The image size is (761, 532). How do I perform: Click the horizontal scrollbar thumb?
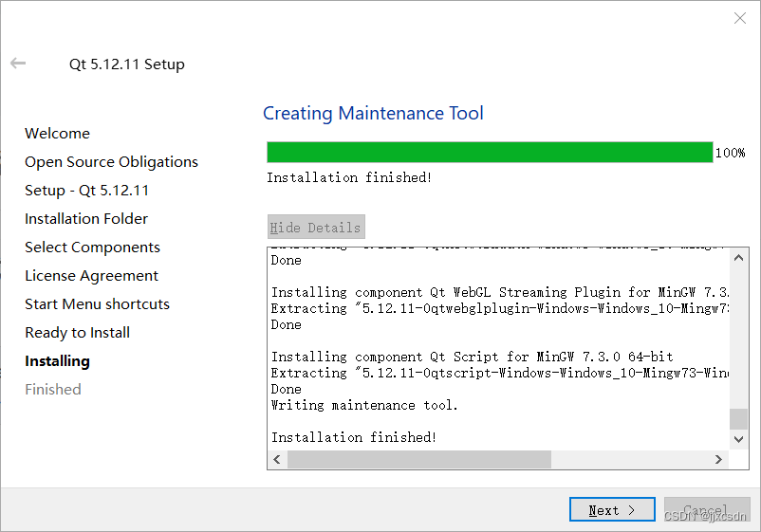point(419,459)
